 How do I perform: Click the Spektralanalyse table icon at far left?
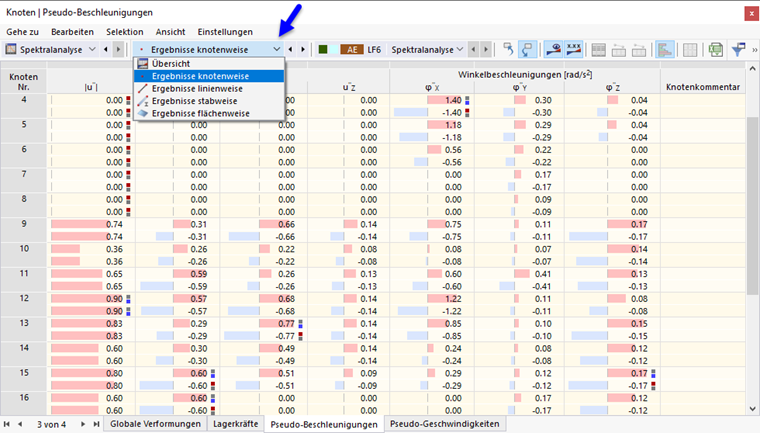(x=11, y=49)
